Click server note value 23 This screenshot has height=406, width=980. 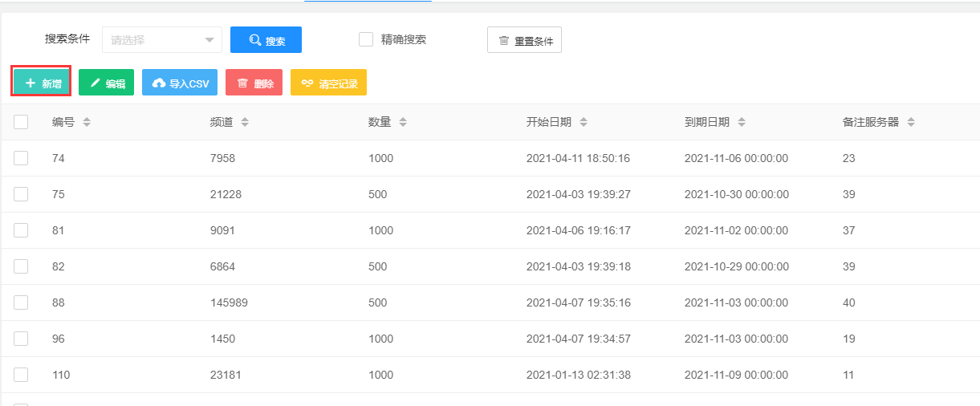click(849, 158)
